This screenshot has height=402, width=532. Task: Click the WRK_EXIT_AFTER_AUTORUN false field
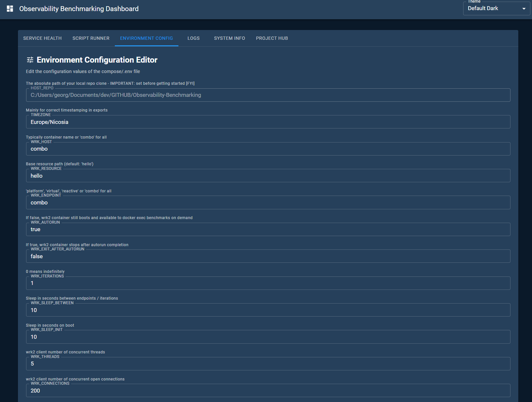coord(267,256)
